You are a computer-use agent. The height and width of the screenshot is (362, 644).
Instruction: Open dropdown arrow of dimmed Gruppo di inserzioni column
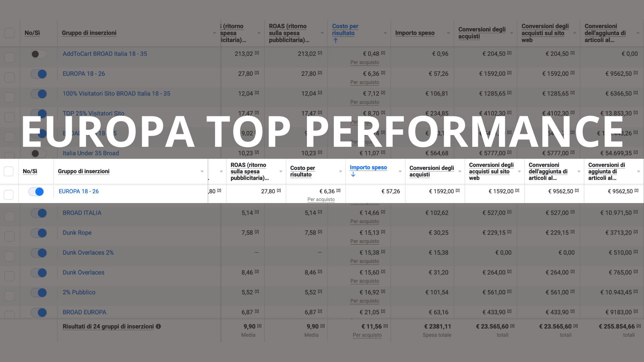click(x=214, y=33)
